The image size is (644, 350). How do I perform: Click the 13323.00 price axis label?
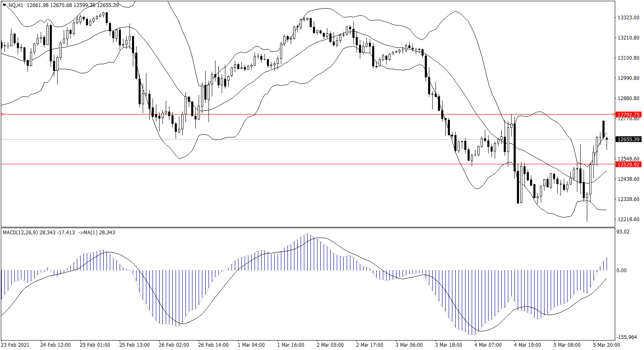tap(628, 18)
